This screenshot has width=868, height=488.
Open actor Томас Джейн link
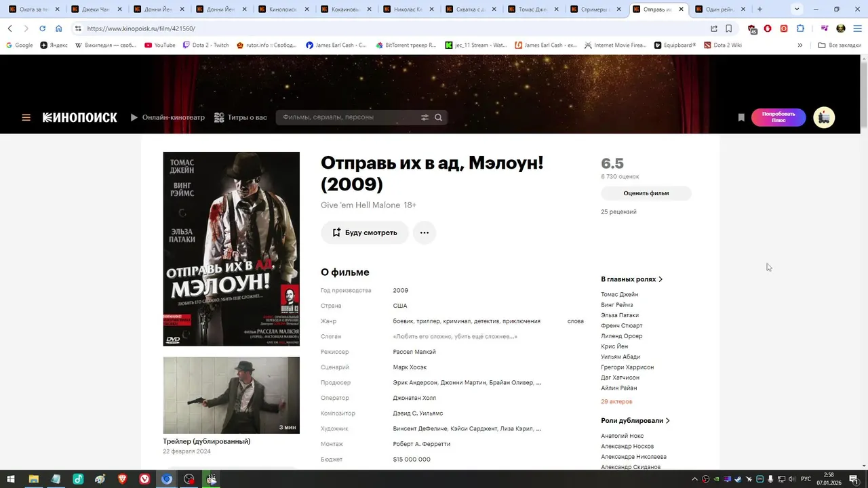[x=619, y=294]
